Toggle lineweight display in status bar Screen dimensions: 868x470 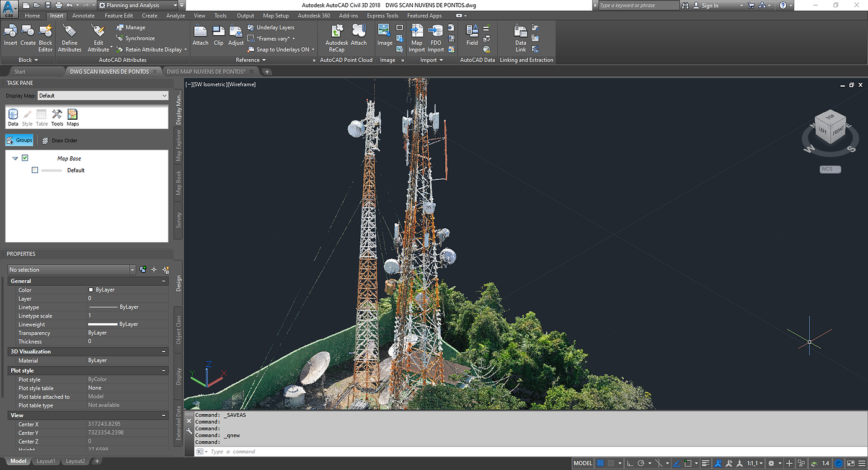pyautogui.click(x=705, y=463)
